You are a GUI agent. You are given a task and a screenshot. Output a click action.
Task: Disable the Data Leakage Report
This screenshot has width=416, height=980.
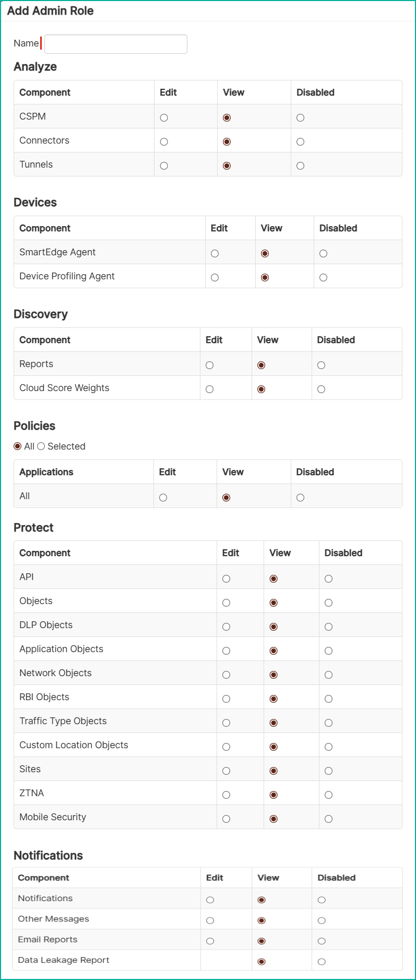click(x=322, y=962)
